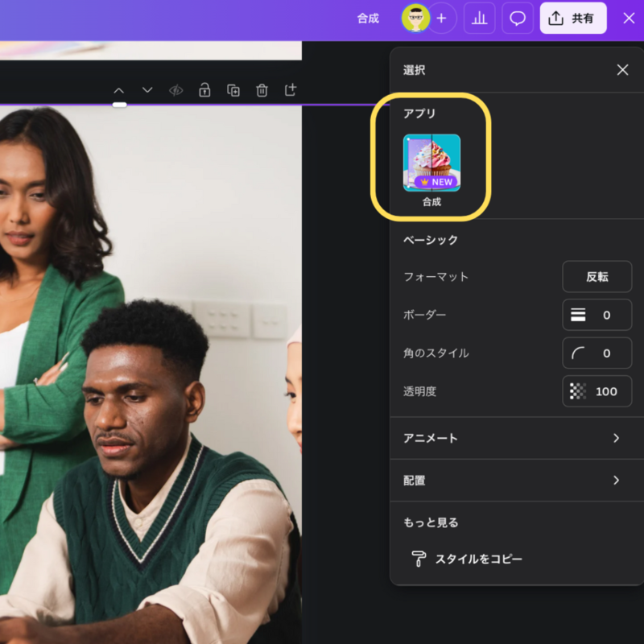Expand the 配置 row
Image resolution: width=644 pixels, height=644 pixels.
click(516, 480)
